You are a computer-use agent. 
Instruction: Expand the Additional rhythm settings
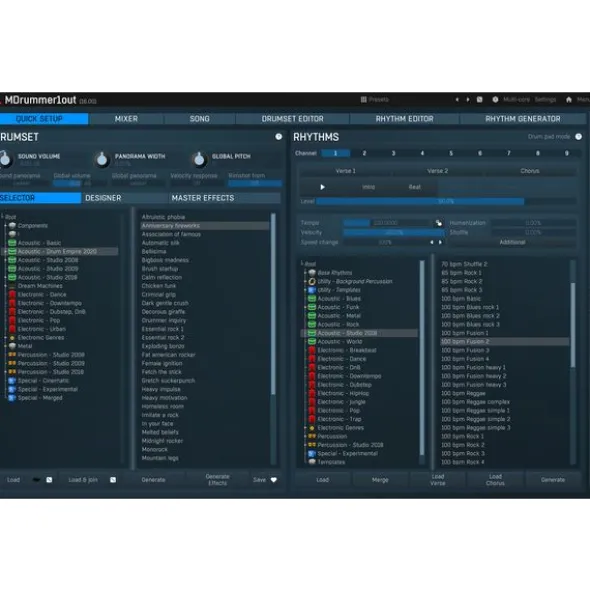(512, 242)
